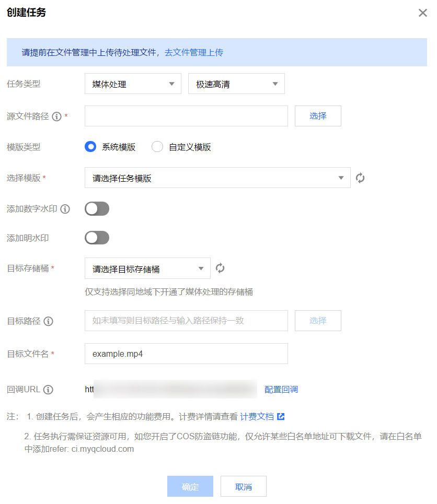Close the 创建任务 dialog
437x504 pixels.
422,13
